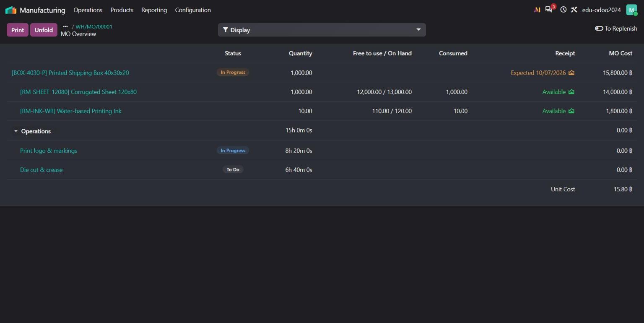Viewport: 644px width, 323px height.
Task: Click the edu-odoo2024 database name
Action: (601, 10)
